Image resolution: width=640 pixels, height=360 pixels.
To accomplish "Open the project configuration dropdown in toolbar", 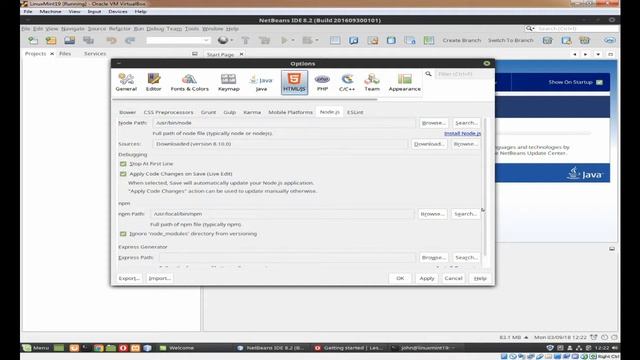I will [x=178, y=40].
